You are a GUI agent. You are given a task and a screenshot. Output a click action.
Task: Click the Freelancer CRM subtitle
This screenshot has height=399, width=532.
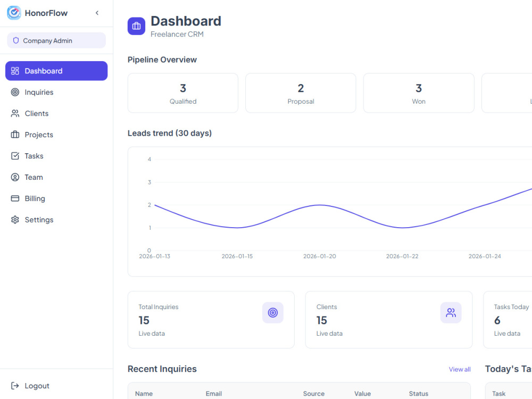(x=177, y=34)
